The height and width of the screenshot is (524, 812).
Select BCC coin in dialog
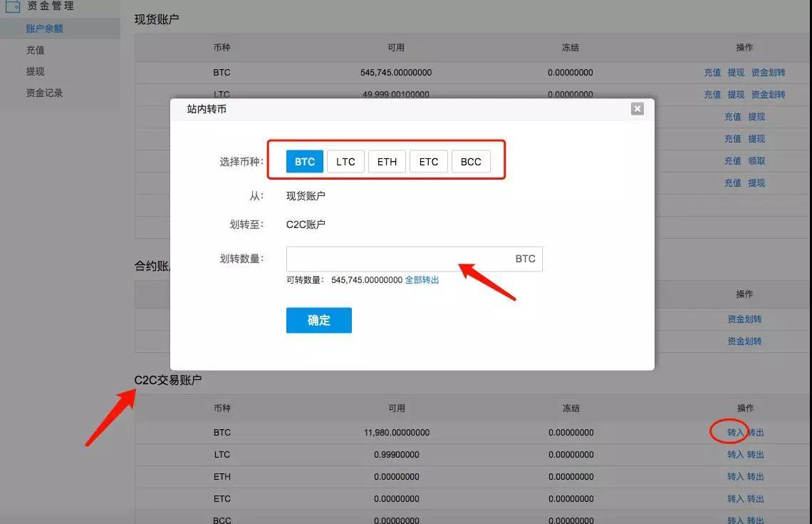click(471, 162)
